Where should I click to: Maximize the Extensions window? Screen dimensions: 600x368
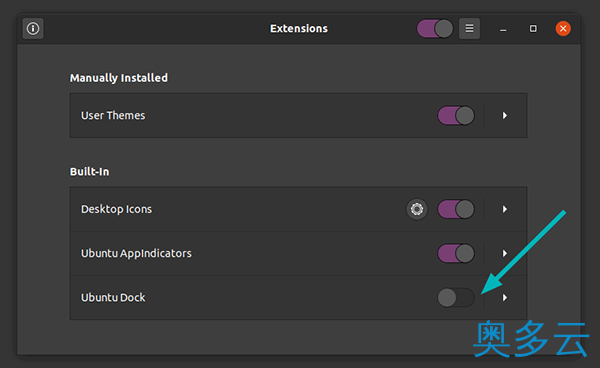point(533,29)
